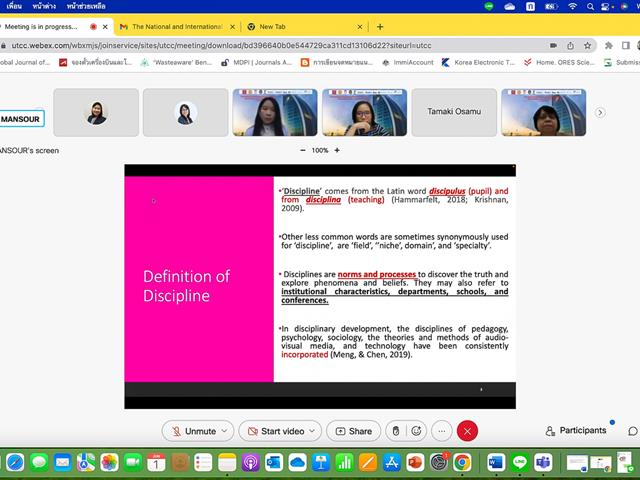Click the OneDrive cloud menu bar icon
This screenshot has width=640, height=480.
(x=509, y=6)
